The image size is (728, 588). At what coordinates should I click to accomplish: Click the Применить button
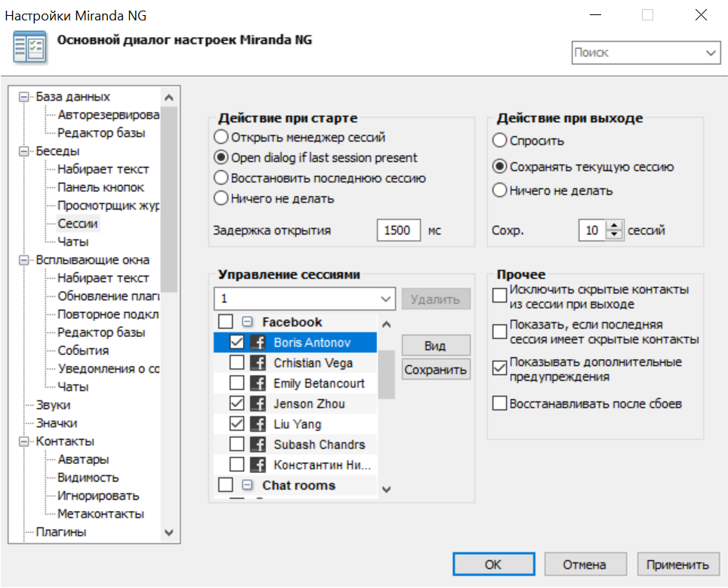coord(678,564)
